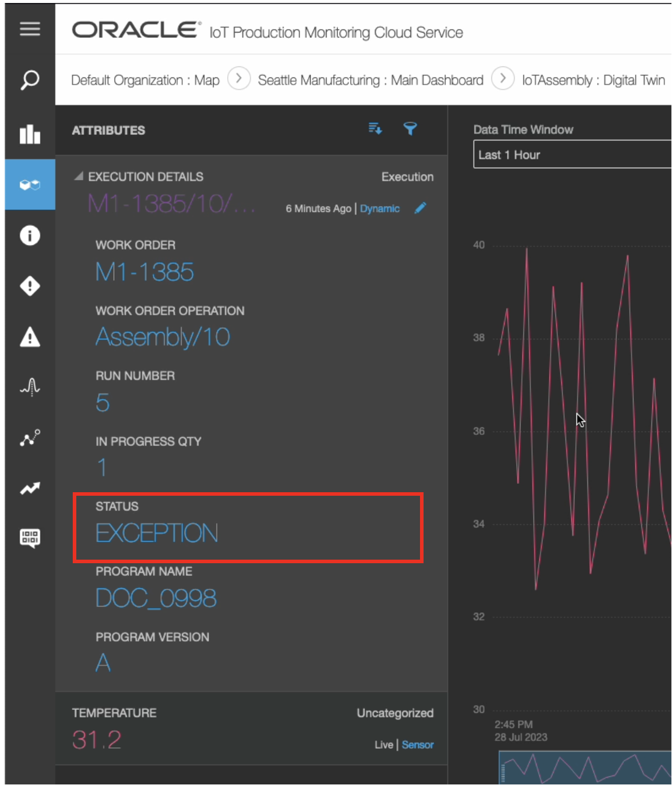Collapse the Execution Details section triangle
The height and width of the screenshot is (788, 672).
coord(78,176)
